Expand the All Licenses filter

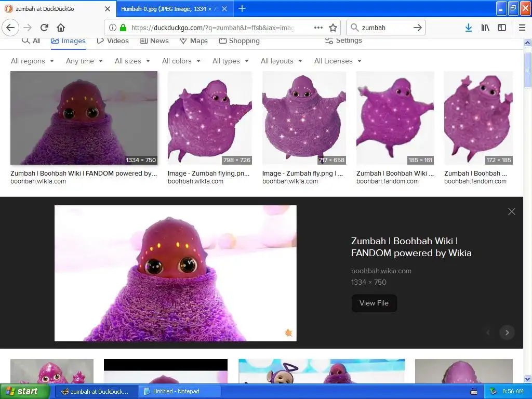tap(338, 61)
